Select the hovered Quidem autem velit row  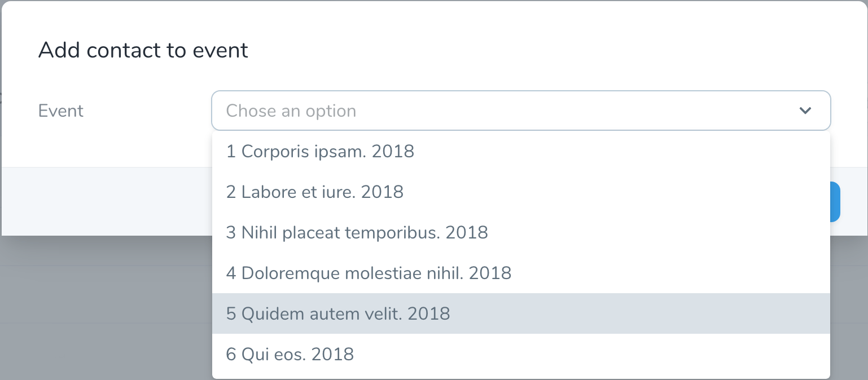click(x=521, y=313)
